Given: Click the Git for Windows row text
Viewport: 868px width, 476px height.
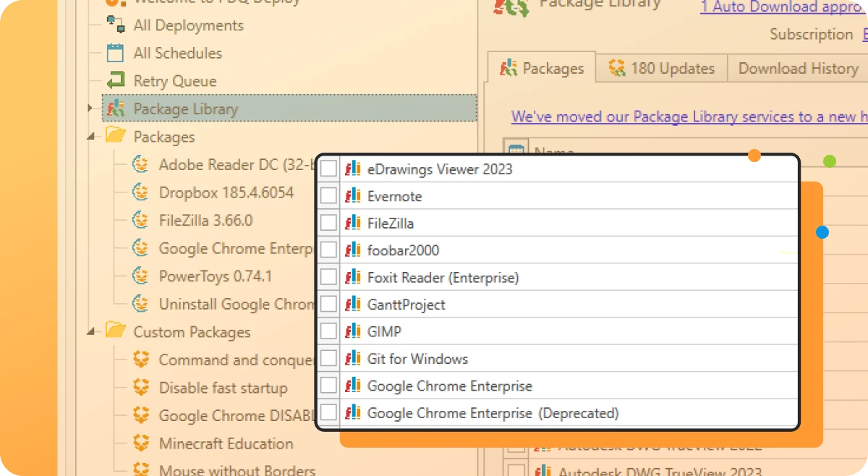Looking at the screenshot, I should [417, 359].
